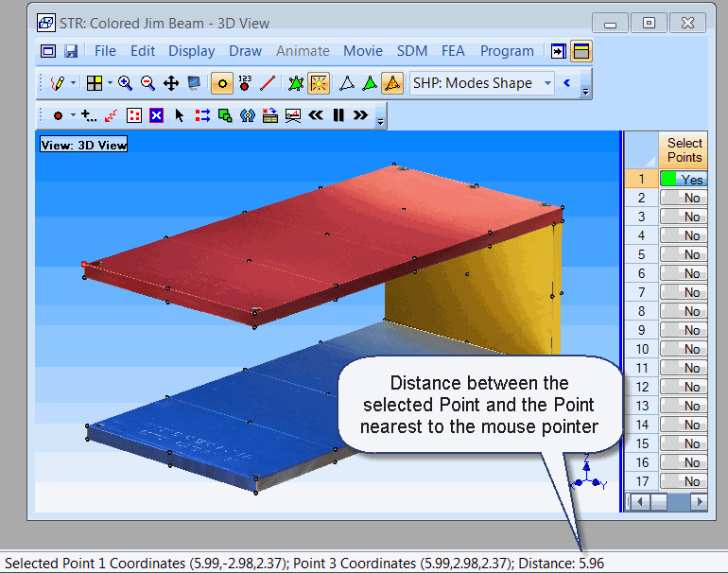Click the save disk icon
The image size is (728, 573).
71,51
